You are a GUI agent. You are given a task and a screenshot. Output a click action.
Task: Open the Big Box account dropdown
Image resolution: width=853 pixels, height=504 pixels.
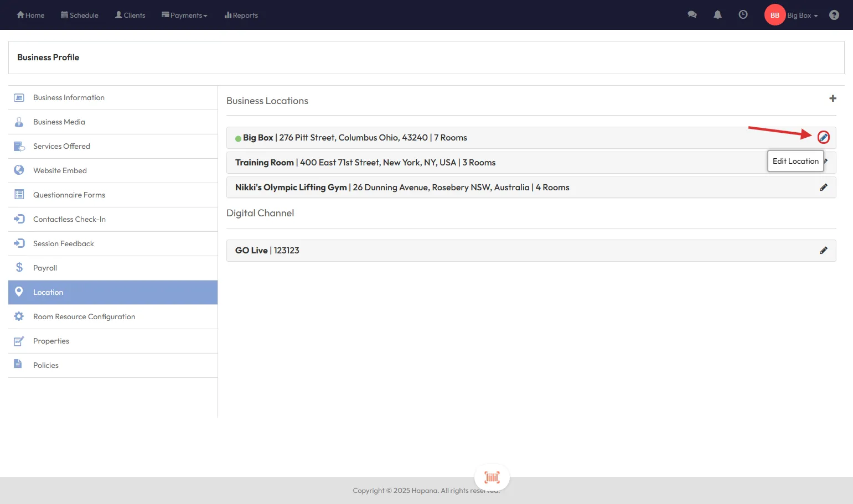[802, 15]
